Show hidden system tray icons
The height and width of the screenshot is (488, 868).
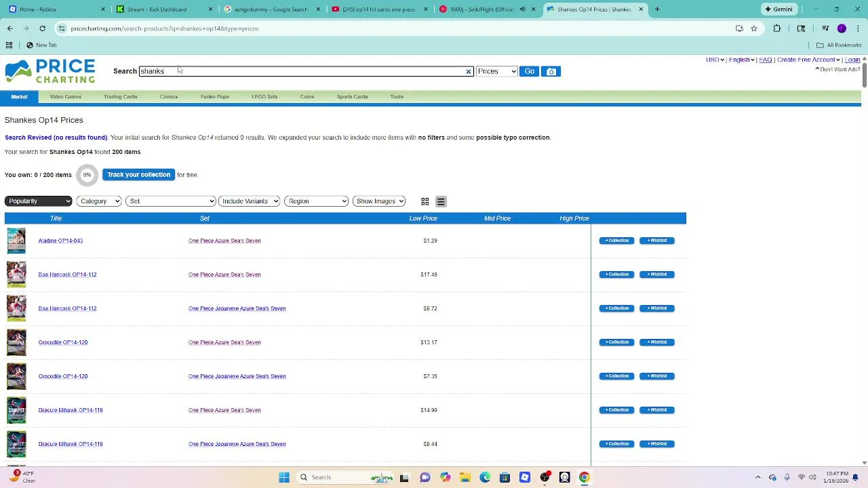click(757, 477)
